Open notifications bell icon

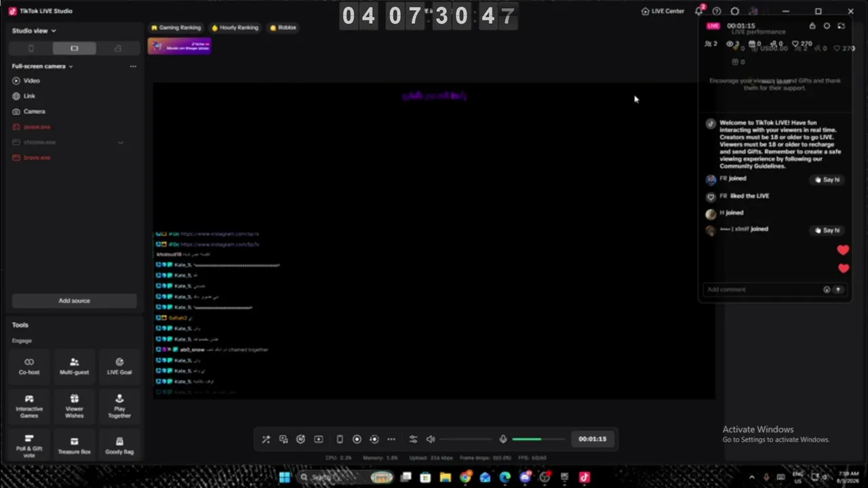699,12
